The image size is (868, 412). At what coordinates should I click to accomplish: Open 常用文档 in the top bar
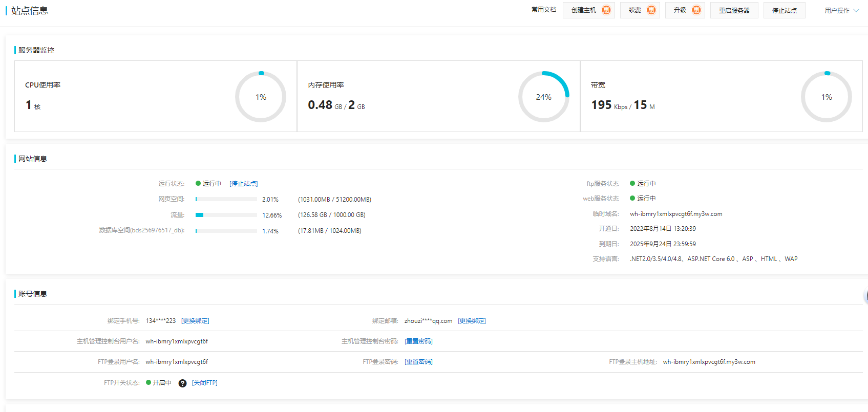tap(543, 10)
